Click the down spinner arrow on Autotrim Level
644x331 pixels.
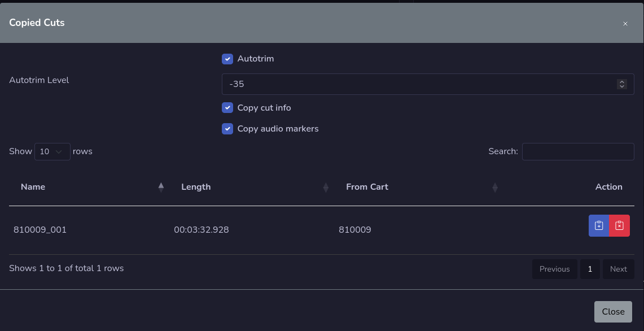coord(622,86)
